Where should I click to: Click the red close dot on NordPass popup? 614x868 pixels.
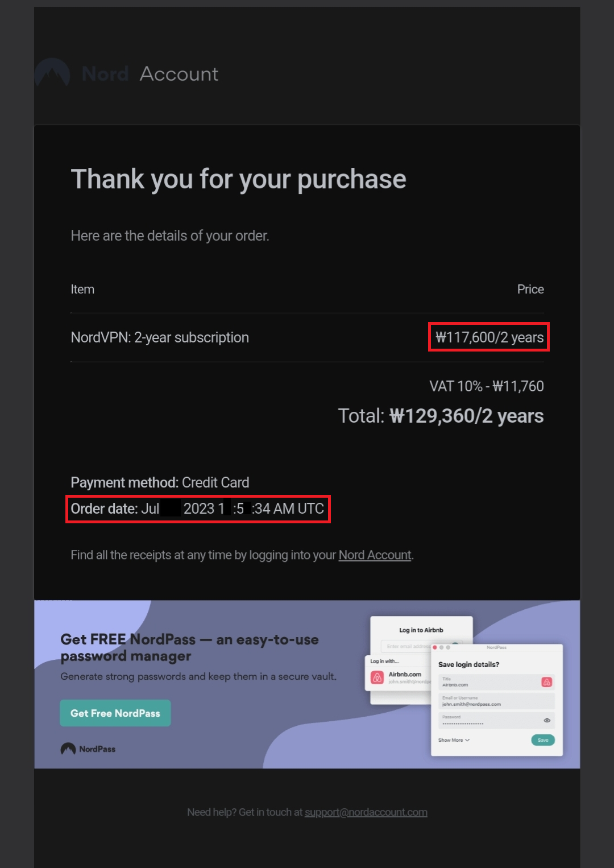[435, 647]
